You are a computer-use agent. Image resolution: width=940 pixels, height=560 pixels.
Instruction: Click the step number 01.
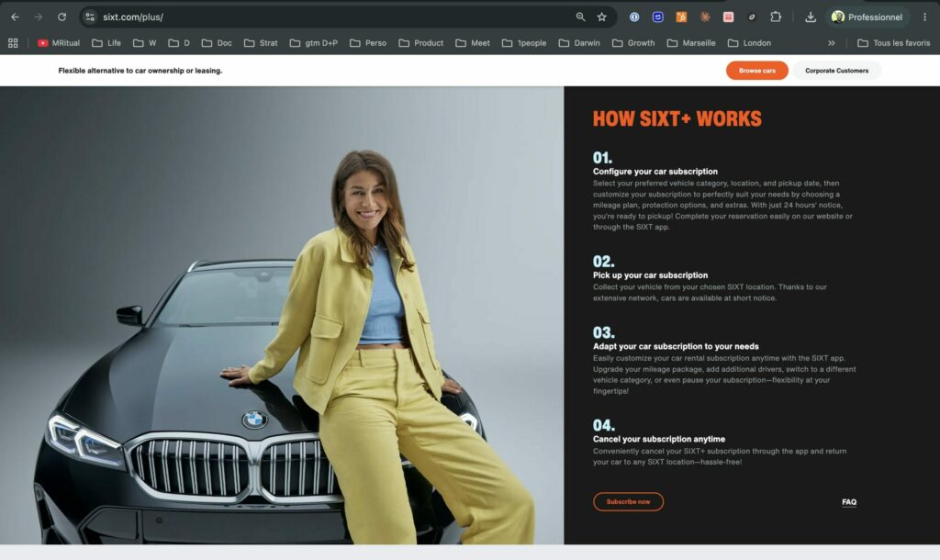[602, 158]
